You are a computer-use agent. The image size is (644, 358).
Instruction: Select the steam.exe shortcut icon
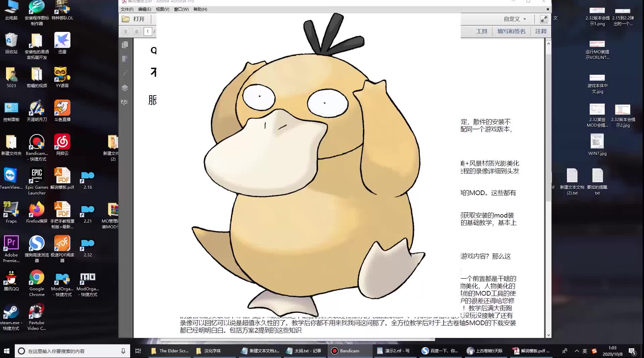[x=11, y=317]
